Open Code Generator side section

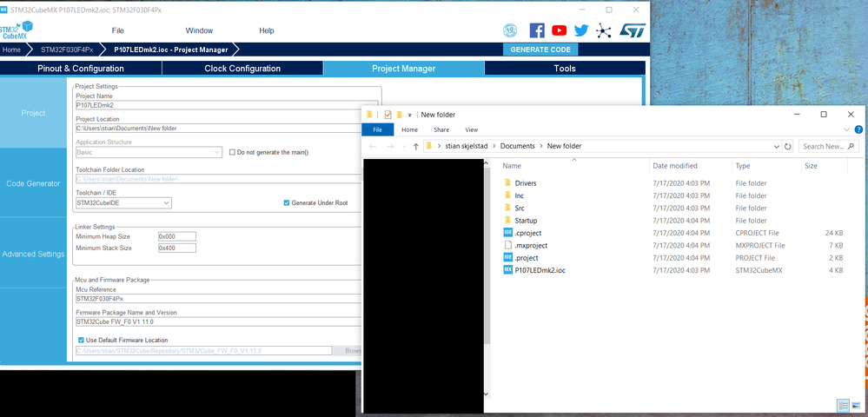pyautogui.click(x=33, y=183)
